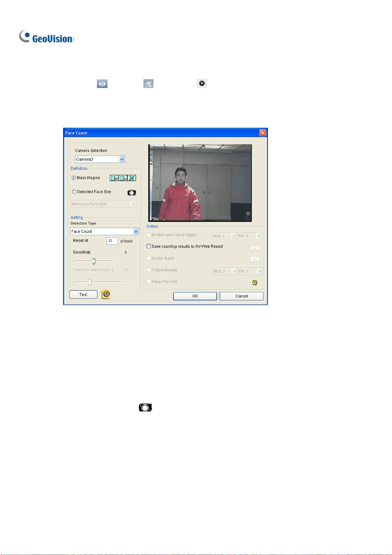Click the ... button for GV-Web Report
This screenshot has height=555, width=392.
click(255, 248)
